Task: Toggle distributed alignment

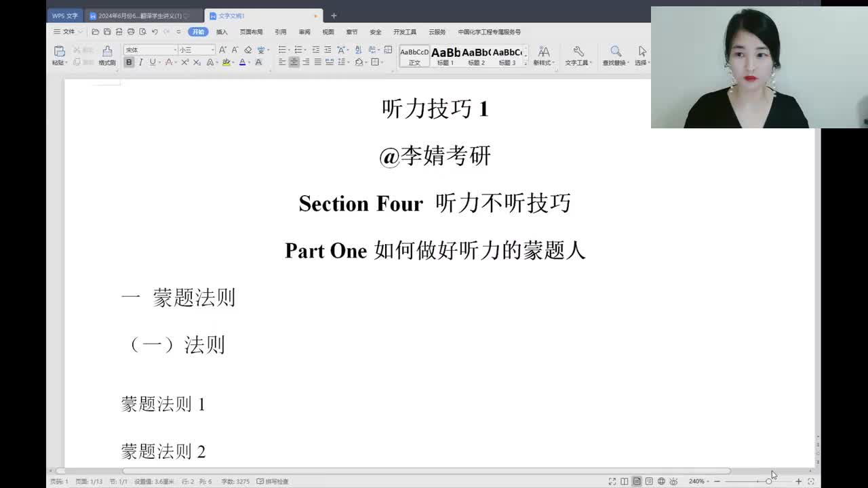Action: pos(330,62)
